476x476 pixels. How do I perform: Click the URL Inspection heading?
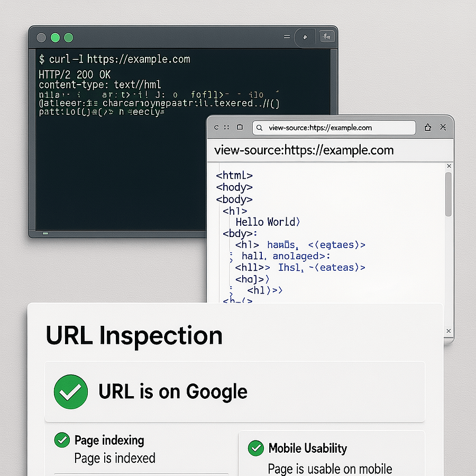point(134,336)
